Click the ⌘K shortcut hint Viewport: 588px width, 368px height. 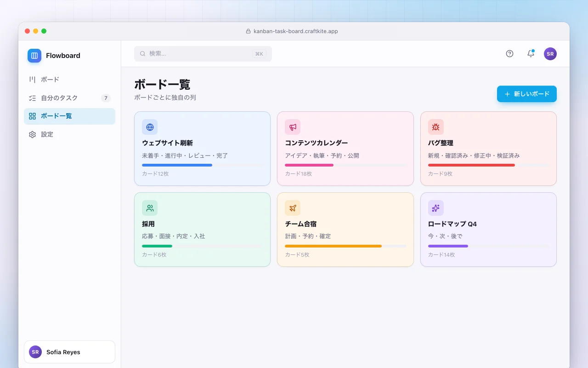click(259, 54)
